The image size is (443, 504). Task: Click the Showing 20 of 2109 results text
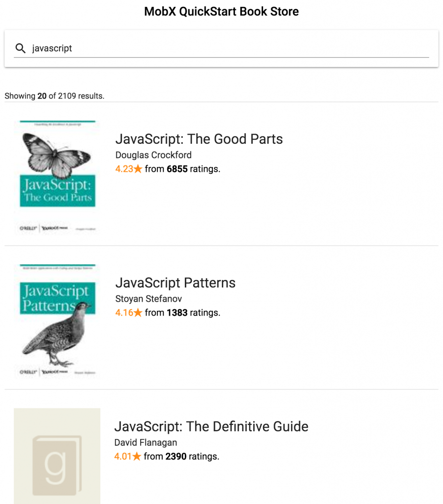coord(55,96)
